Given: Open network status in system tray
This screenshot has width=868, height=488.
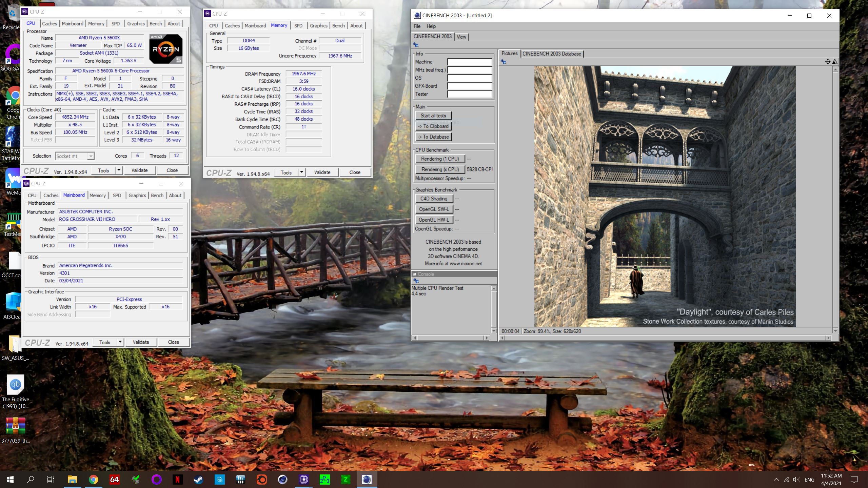Looking at the screenshot, I should (787, 480).
